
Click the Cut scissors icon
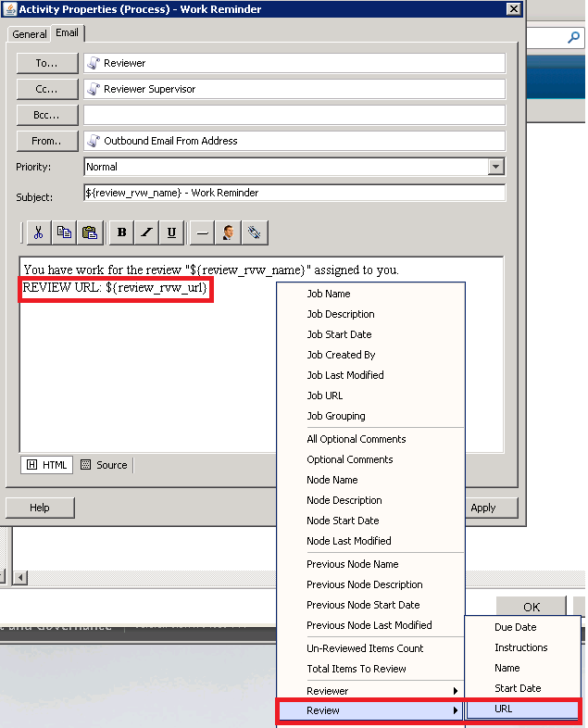38,232
